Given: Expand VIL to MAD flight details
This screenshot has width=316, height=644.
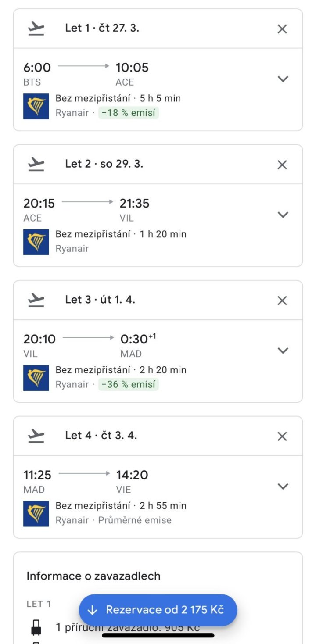Looking at the screenshot, I should (x=283, y=351).
